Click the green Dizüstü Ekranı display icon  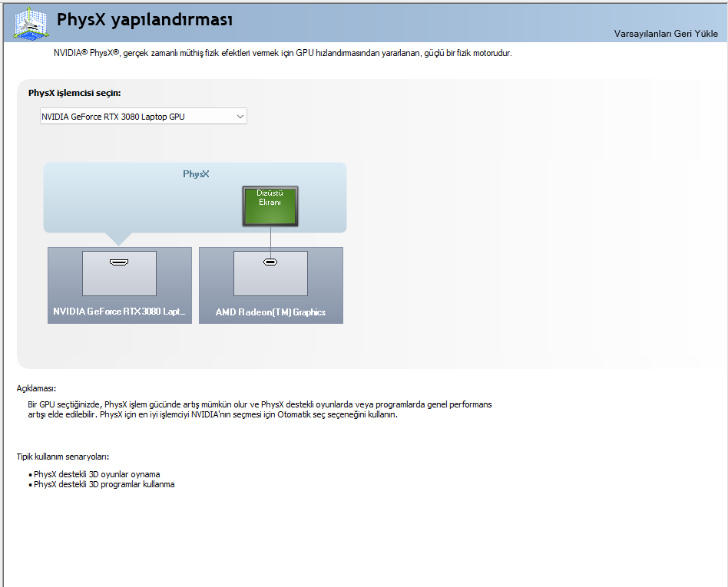coord(270,206)
